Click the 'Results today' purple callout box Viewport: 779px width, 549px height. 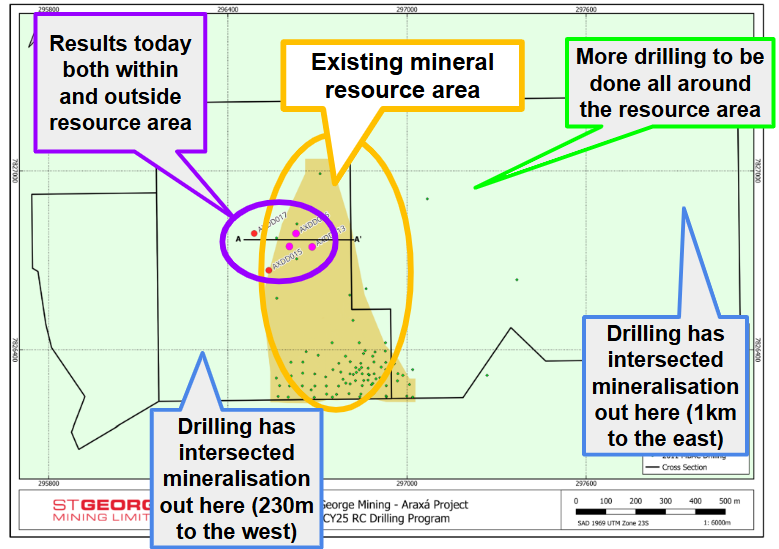pyautogui.click(x=120, y=82)
